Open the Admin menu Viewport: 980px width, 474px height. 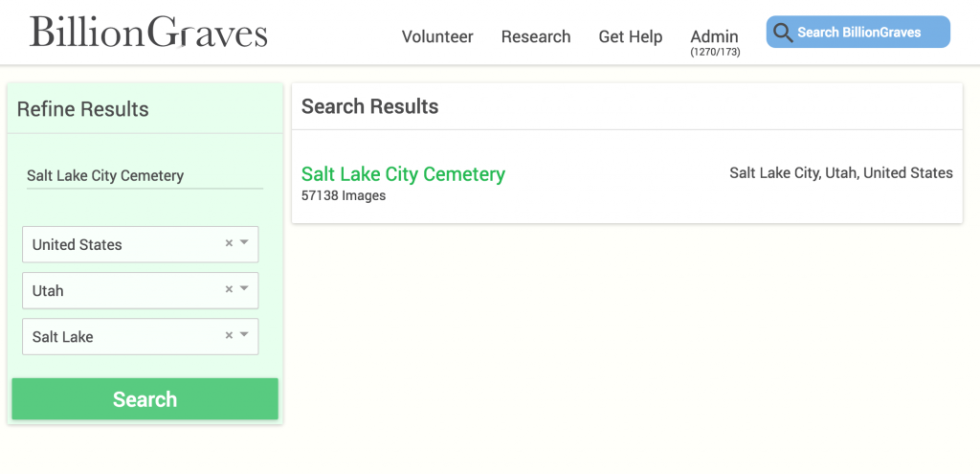point(715,37)
